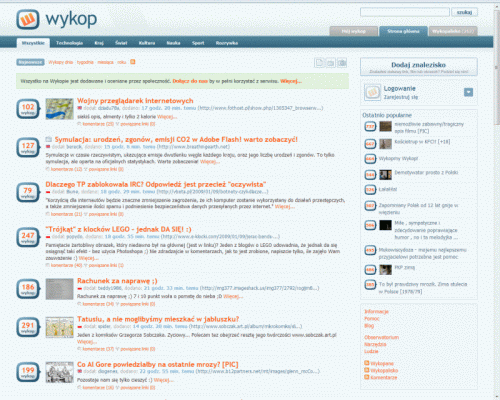Select the Wykopalisko top tab
This screenshot has height=400, width=500.
pyautogui.click(x=453, y=31)
